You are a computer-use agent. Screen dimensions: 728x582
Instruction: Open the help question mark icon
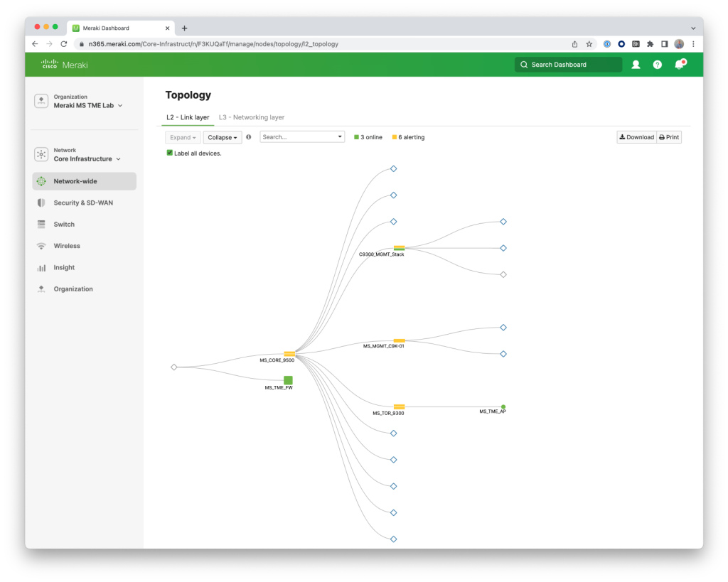[x=657, y=65]
